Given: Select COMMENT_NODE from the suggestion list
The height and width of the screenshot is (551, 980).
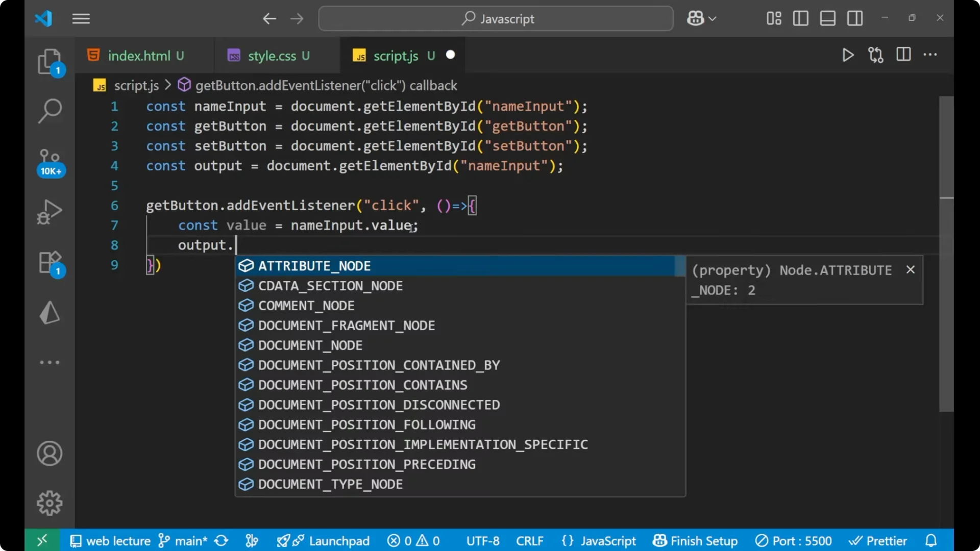Looking at the screenshot, I should click(305, 305).
